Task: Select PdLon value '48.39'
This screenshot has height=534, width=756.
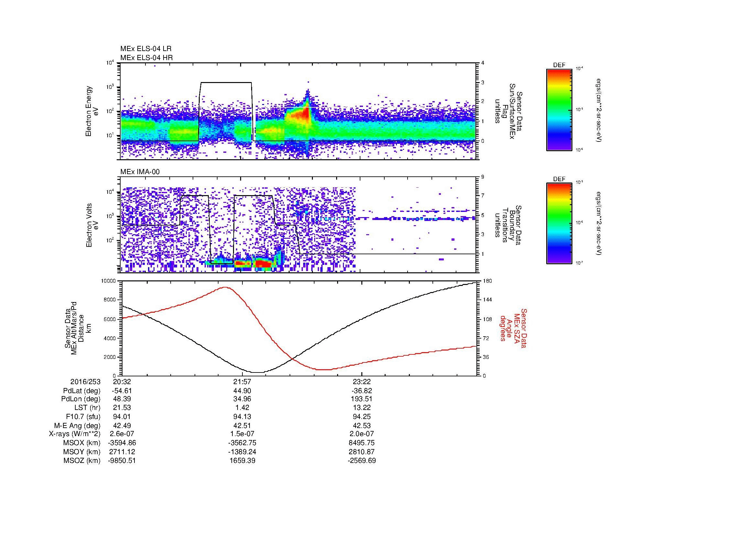Action: 122,399
